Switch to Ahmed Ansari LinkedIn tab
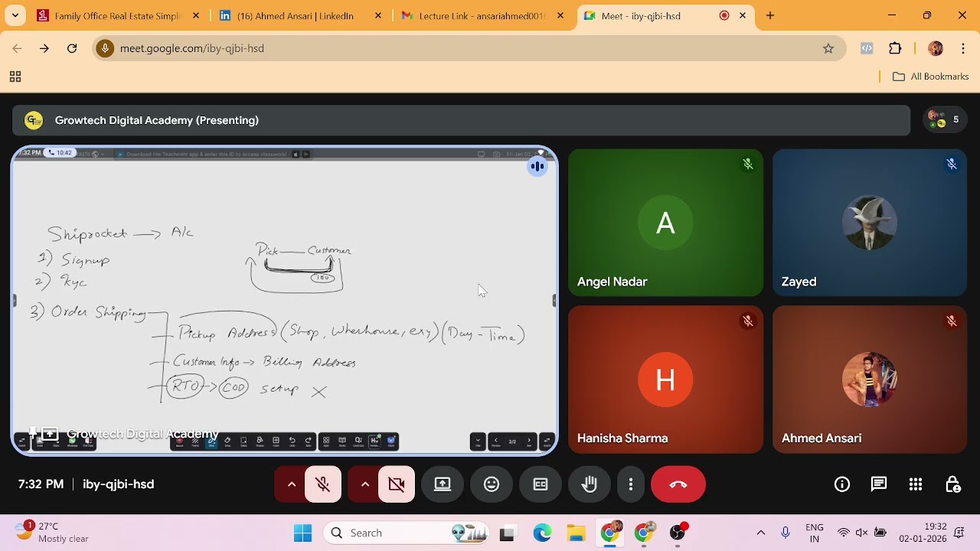This screenshot has height=551, width=980. point(299,15)
